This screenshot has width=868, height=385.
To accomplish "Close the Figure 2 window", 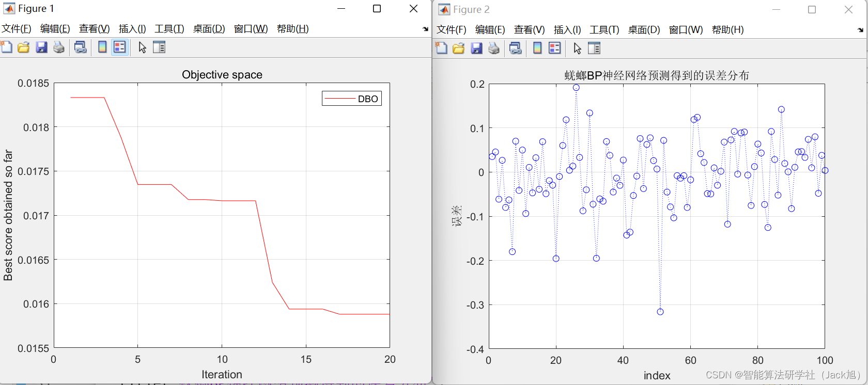I will point(848,10).
